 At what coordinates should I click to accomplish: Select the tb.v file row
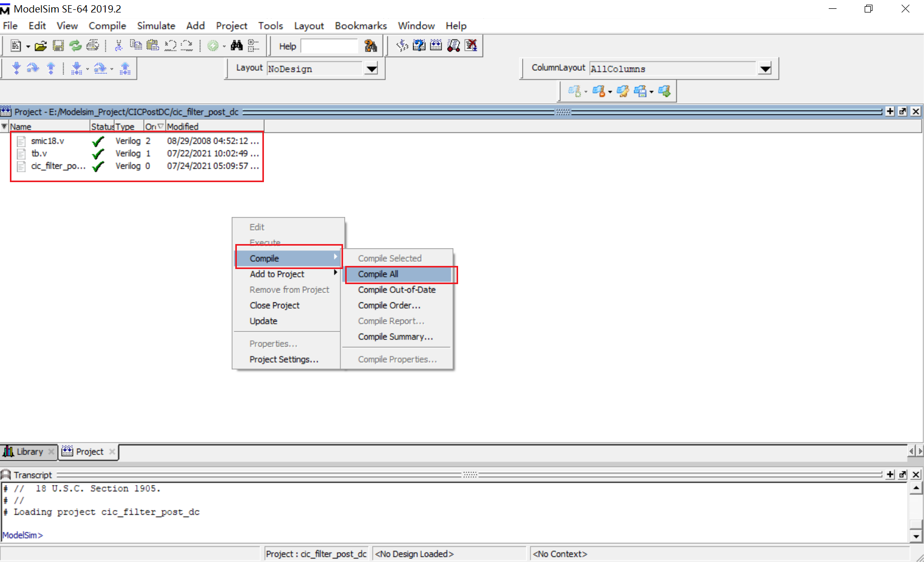tap(137, 154)
